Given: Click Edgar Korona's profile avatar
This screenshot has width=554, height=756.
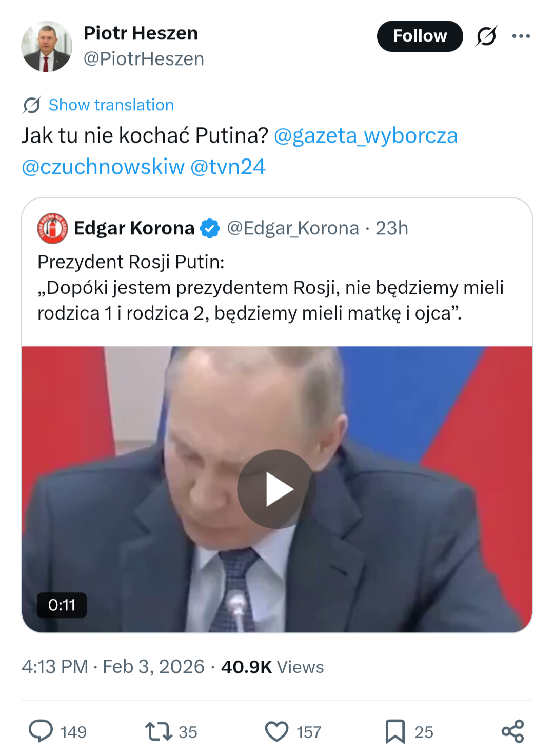Looking at the screenshot, I should [x=52, y=228].
